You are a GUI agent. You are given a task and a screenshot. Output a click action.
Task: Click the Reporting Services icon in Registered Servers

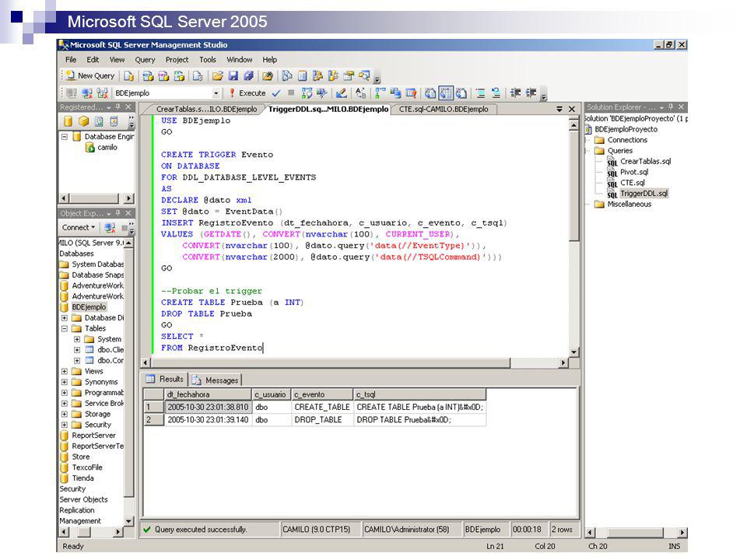click(99, 121)
